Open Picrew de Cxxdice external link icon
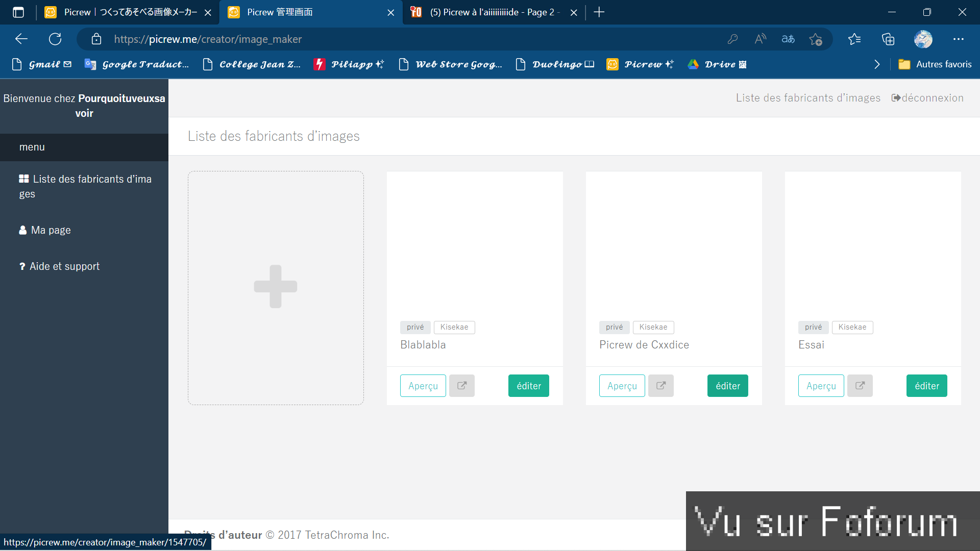 [x=661, y=386]
